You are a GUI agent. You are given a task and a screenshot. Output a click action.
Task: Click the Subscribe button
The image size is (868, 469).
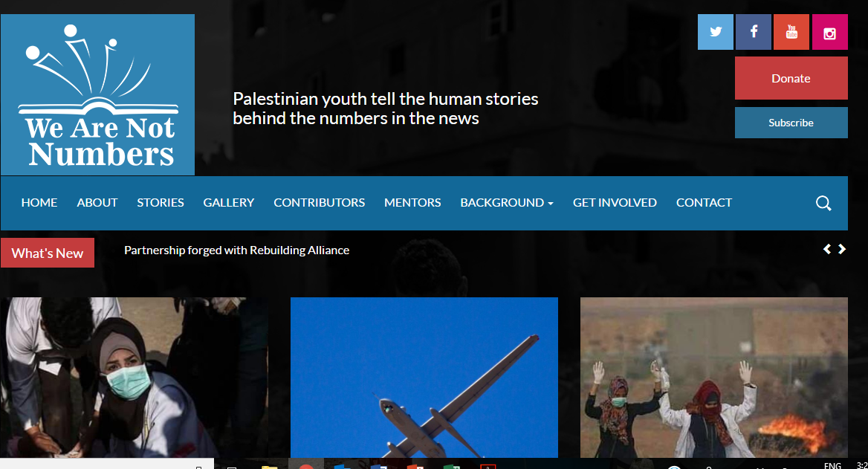coord(791,123)
